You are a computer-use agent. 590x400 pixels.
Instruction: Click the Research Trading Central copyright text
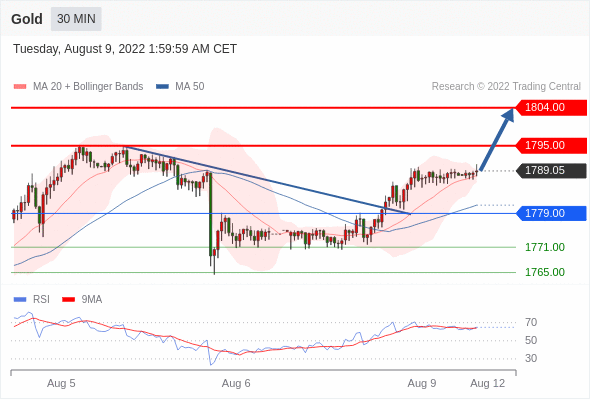coord(506,87)
